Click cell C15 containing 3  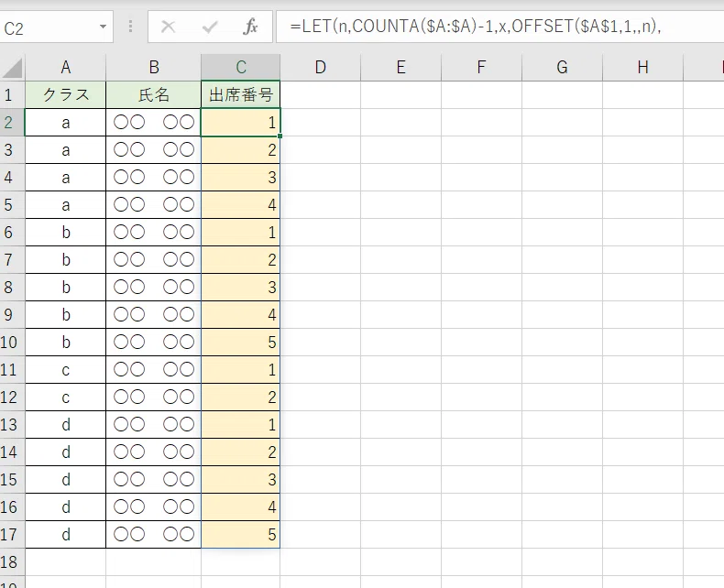240,480
